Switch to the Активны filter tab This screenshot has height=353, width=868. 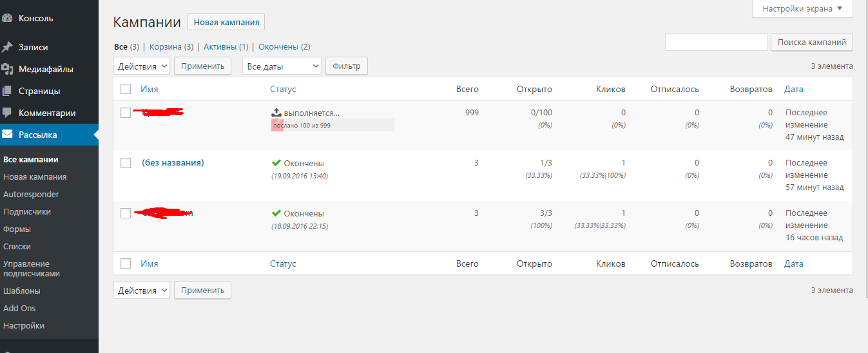coord(220,47)
